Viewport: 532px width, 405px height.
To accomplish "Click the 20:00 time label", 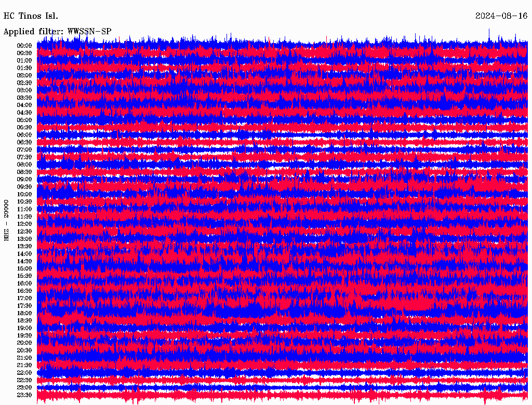I will pyautogui.click(x=24, y=343).
